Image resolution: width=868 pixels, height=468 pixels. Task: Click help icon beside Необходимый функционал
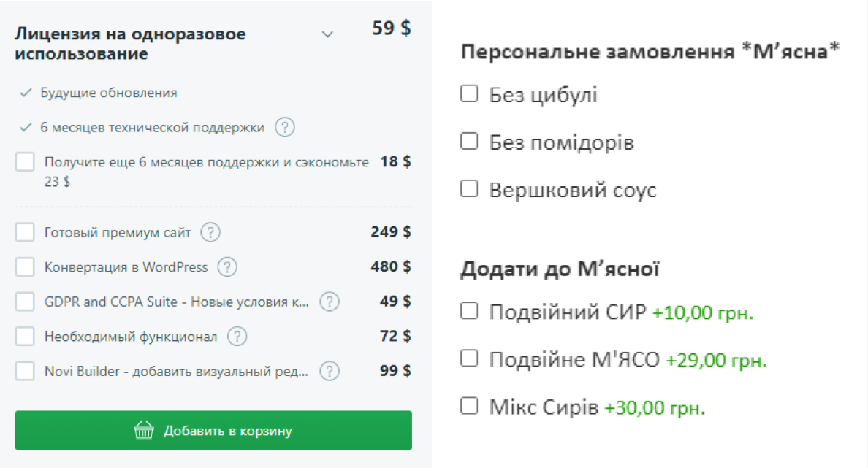pyautogui.click(x=237, y=337)
